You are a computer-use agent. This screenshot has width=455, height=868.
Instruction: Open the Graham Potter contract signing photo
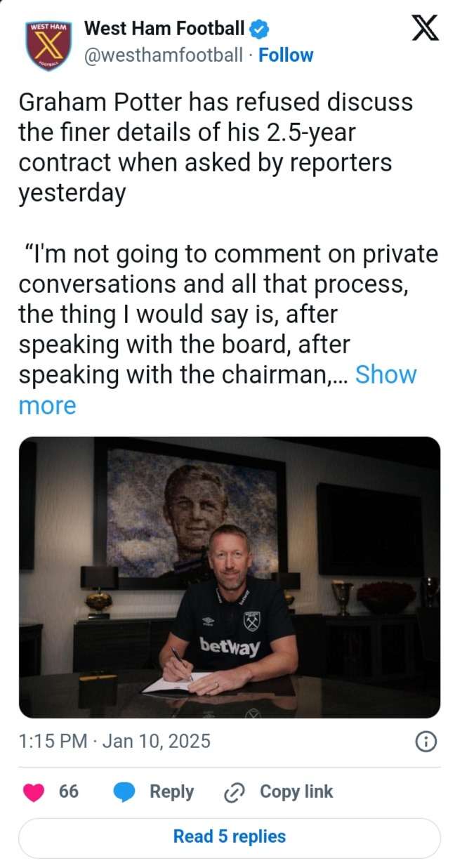click(x=229, y=577)
